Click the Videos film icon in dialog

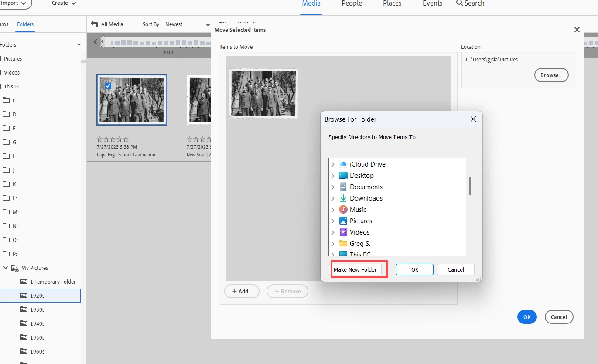click(x=343, y=232)
